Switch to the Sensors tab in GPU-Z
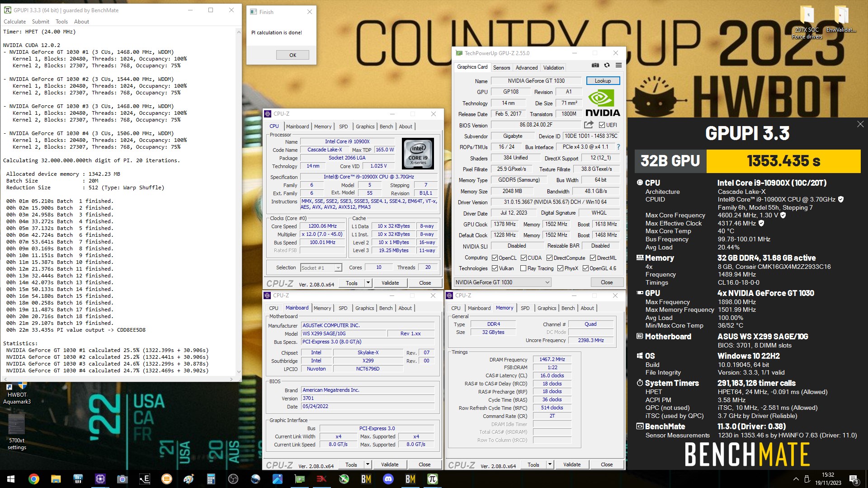Screen dimensions: 868x488 (501, 68)
